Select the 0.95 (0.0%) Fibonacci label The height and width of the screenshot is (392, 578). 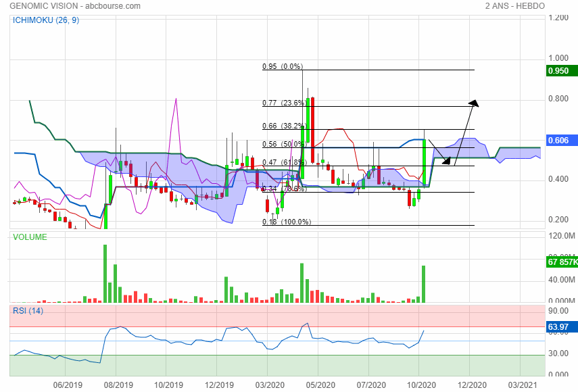click(283, 66)
